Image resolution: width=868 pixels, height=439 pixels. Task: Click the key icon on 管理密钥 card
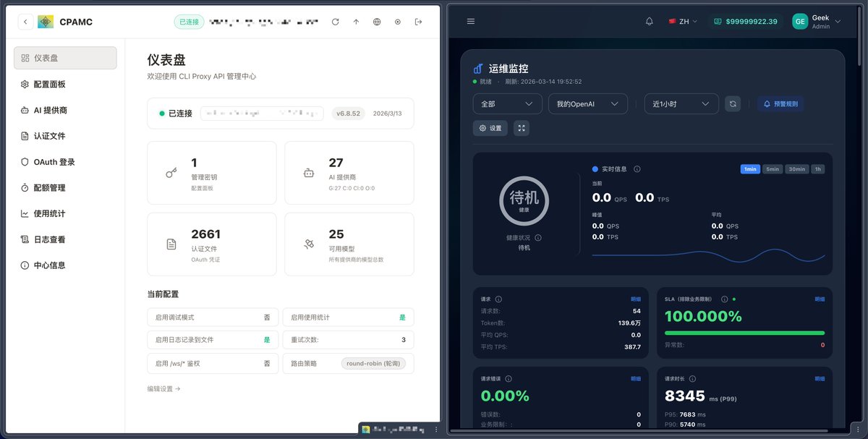coord(171,173)
